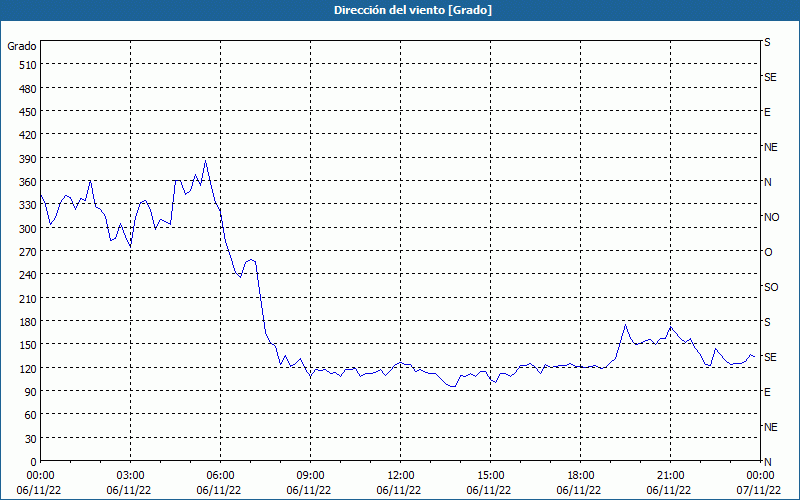Image resolution: width=800 pixels, height=500 pixels.
Task: Select the 420 degree axis label
Action: pos(28,135)
